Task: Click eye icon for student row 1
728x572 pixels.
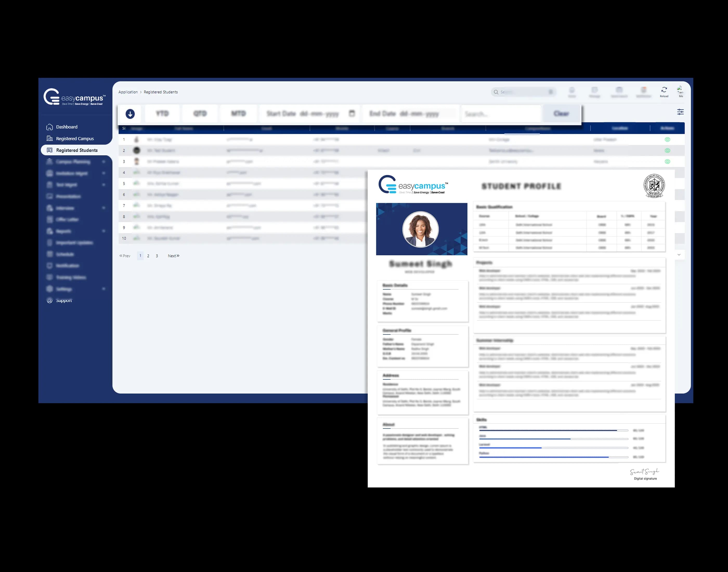Action: [x=667, y=140]
